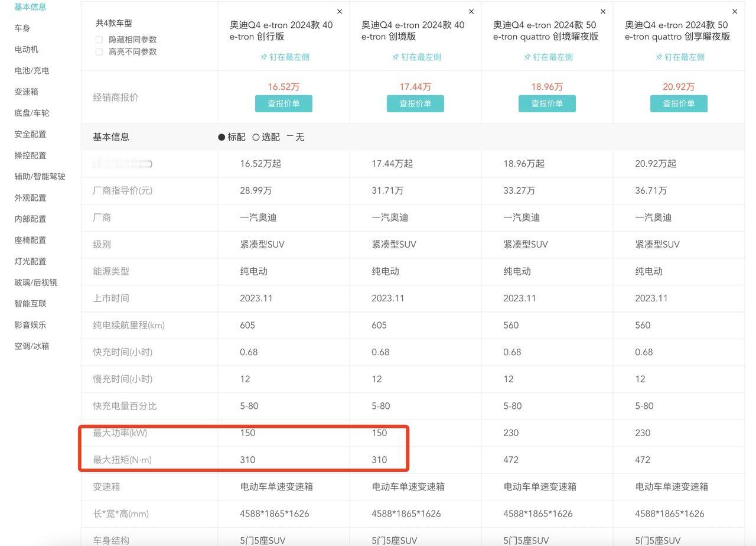This screenshot has width=756, height=546.
Task: Click 查报价单 under the 18.96万 price
Action: (547, 103)
